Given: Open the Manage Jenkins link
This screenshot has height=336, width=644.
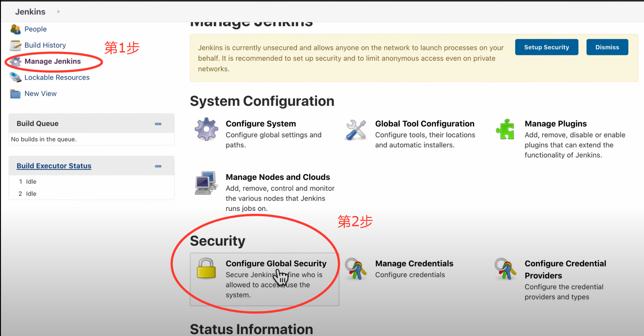Looking at the screenshot, I should click(x=52, y=61).
